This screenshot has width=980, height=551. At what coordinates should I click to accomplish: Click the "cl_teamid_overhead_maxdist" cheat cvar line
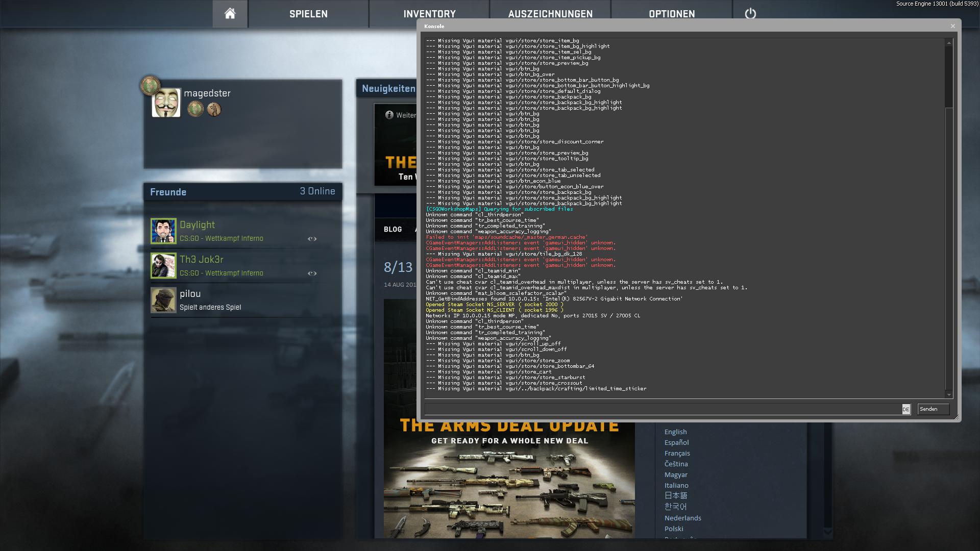coord(586,288)
